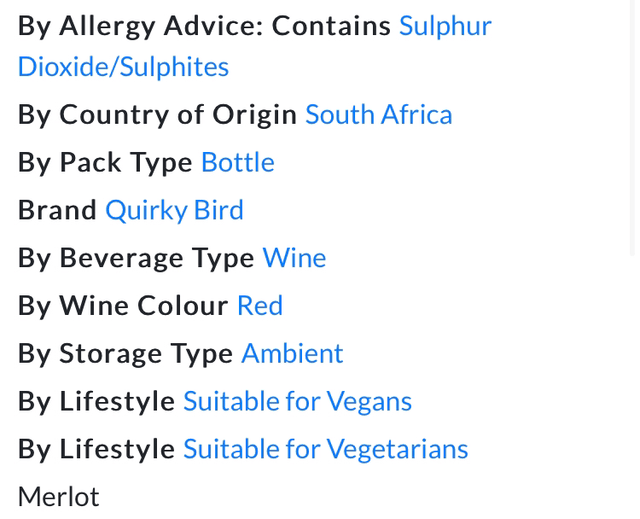
Task: Click 'By Lifestyle' label beside Vegans
Action: coord(96,402)
